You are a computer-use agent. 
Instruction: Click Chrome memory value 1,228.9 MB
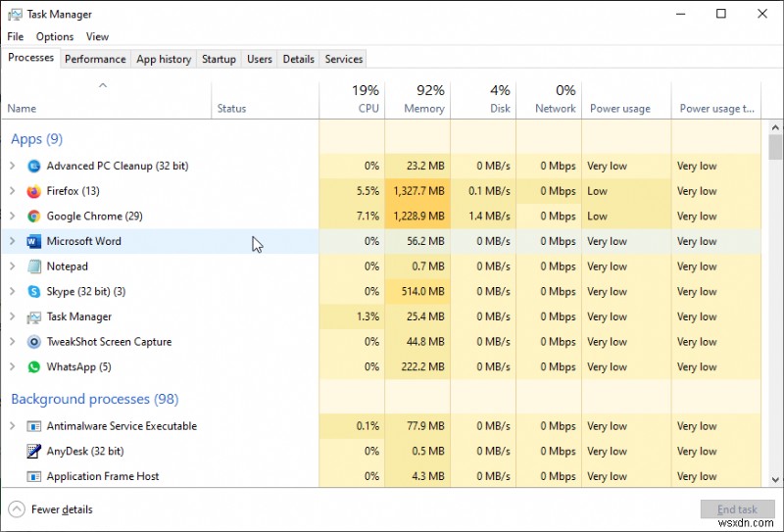pyautogui.click(x=419, y=216)
